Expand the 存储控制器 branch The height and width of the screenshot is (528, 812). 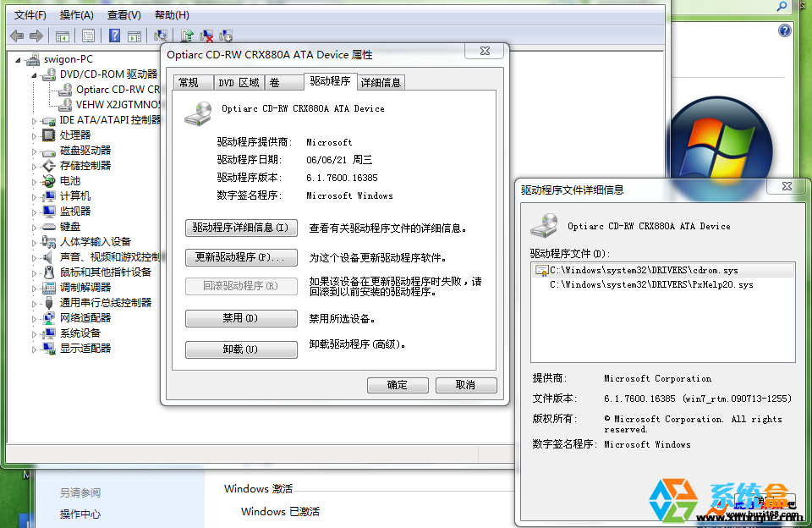point(34,167)
